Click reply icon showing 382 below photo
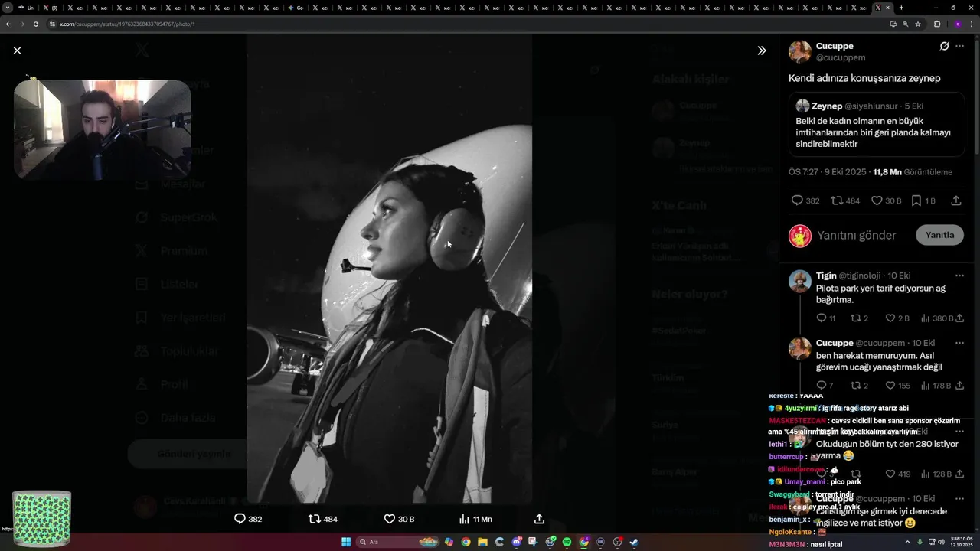This screenshot has width=980, height=551. [x=248, y=519]
